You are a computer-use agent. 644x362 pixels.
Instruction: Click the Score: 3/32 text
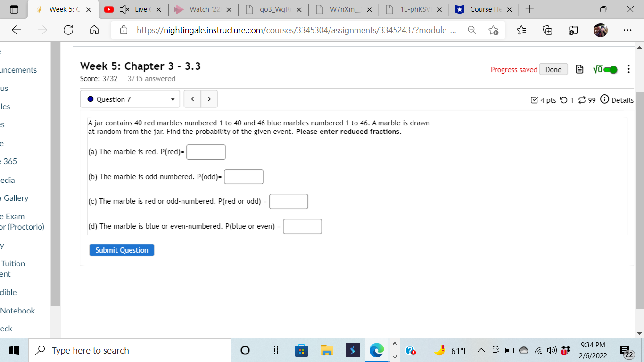[x=99, y=79]
